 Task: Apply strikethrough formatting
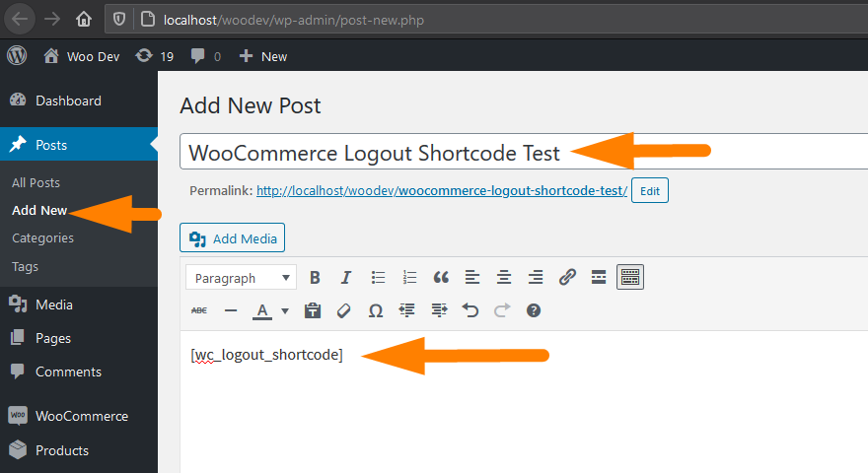tap(199, 311)
